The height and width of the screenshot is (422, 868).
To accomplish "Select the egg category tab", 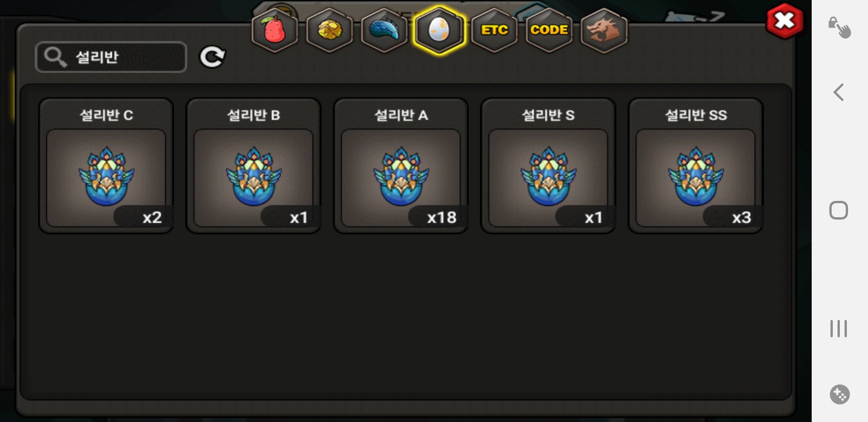I will tap(439, 30).
